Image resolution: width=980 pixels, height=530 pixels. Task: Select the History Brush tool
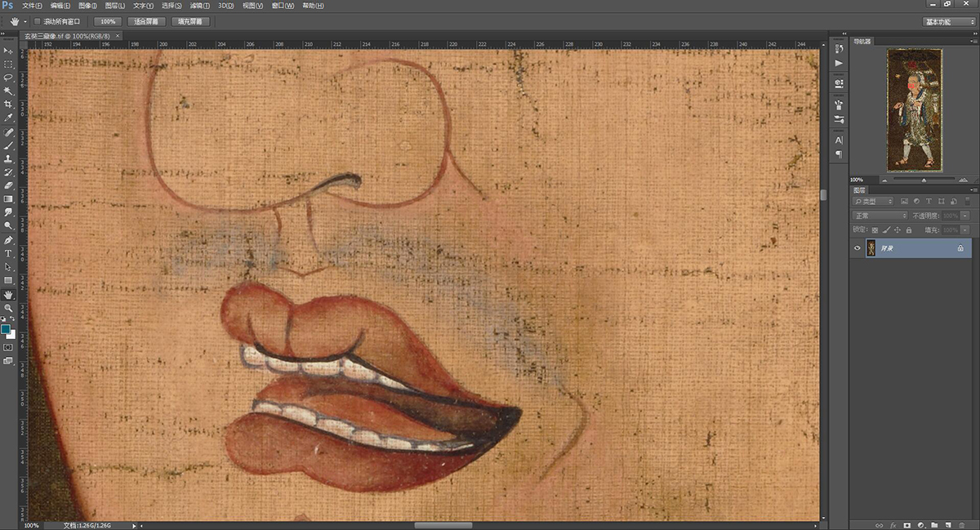tap(8, 172)
